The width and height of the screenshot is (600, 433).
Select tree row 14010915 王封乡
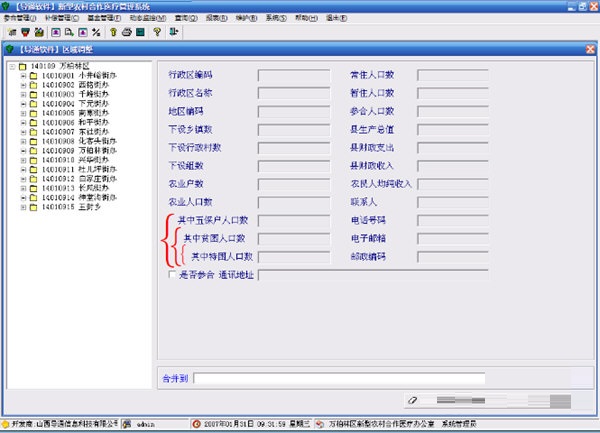pos(71,207)
